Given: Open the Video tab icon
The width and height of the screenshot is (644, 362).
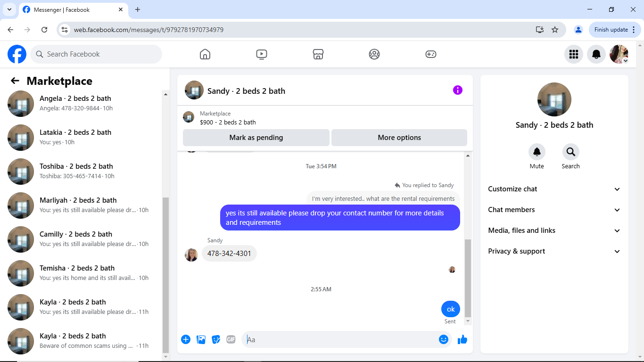Looking at the screenshot, I should (x=262, y=54).
